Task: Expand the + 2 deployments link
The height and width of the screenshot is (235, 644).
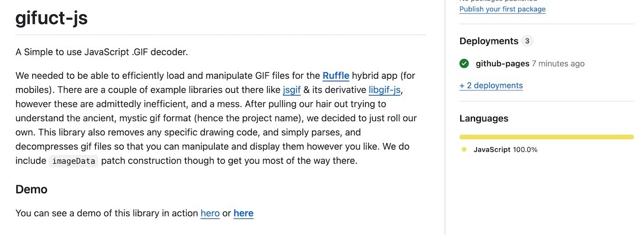Action: click(x=491, y=86)
